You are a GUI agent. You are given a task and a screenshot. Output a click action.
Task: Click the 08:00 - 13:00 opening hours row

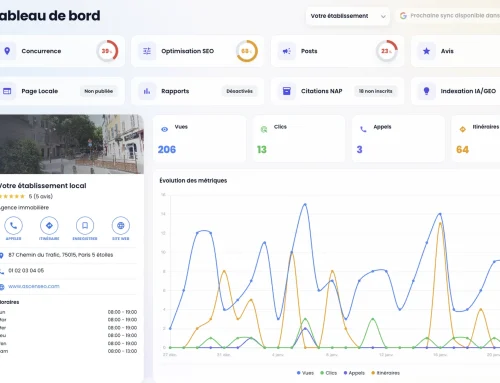[x=68, y=351]
